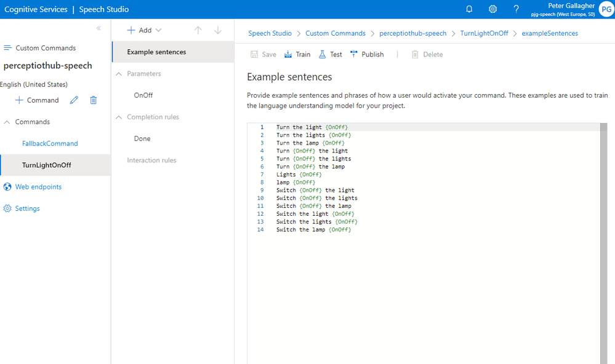615x364 pixels.
Task: Open the notifications bell
Action: coord(469,9)
